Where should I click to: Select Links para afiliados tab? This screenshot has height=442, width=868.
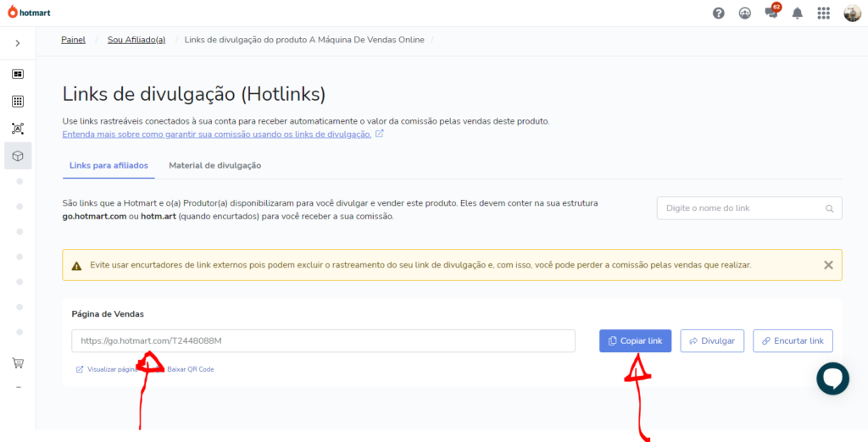108,165
